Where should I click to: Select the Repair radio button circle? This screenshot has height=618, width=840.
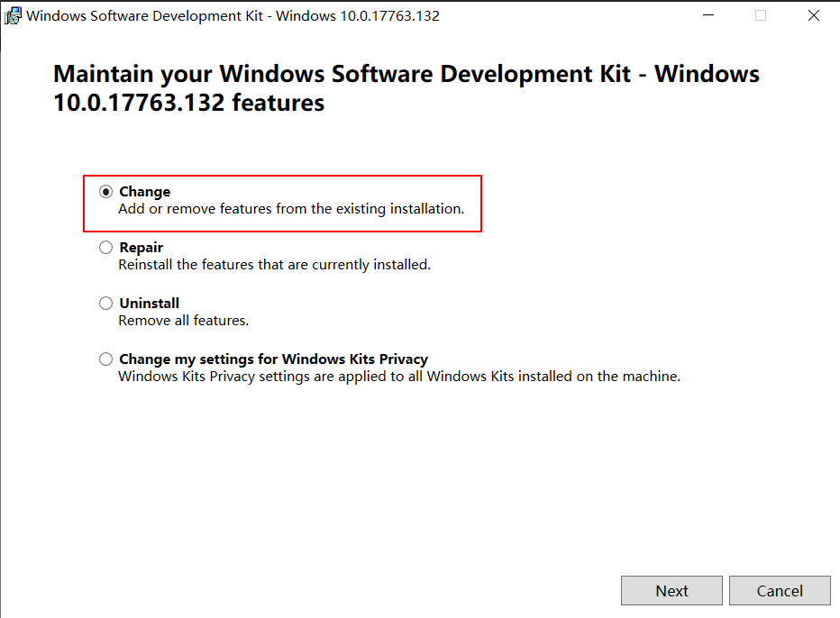pos(106,248)
